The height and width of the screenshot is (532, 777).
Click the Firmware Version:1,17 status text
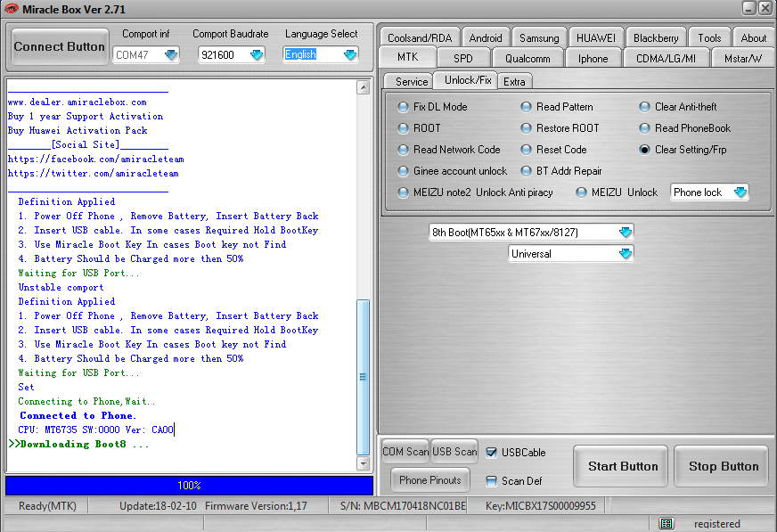pyautogui.click(x=257, y=506)
